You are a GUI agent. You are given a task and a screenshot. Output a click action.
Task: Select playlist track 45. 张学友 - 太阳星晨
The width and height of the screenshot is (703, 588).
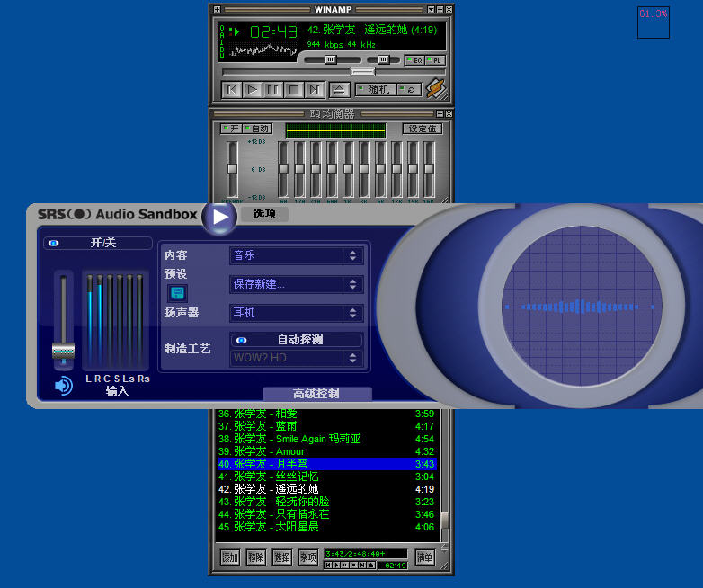click(326, 527)
